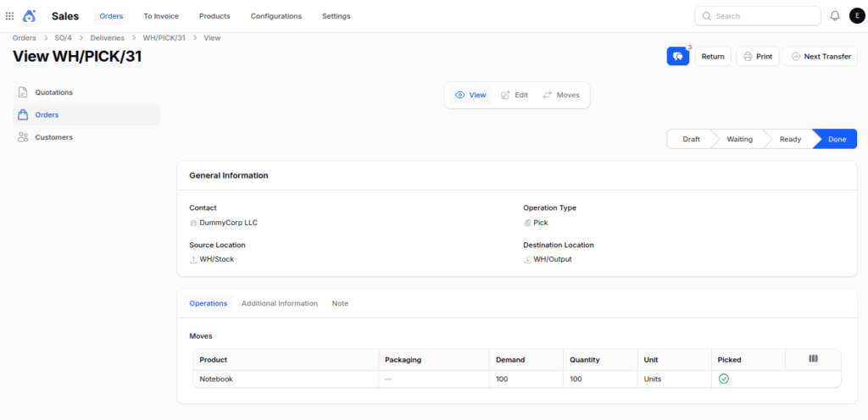Open the Note tab
Image resolution: width=868 pixels, height=420 pixels.
[x=340, y=303]
